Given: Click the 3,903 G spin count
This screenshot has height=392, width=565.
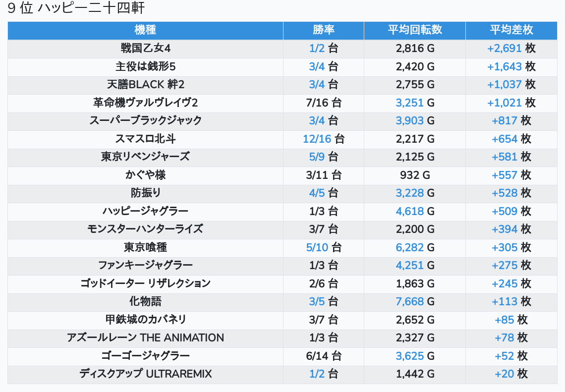Looking at the screenshot, I should (x=410, y=120).
